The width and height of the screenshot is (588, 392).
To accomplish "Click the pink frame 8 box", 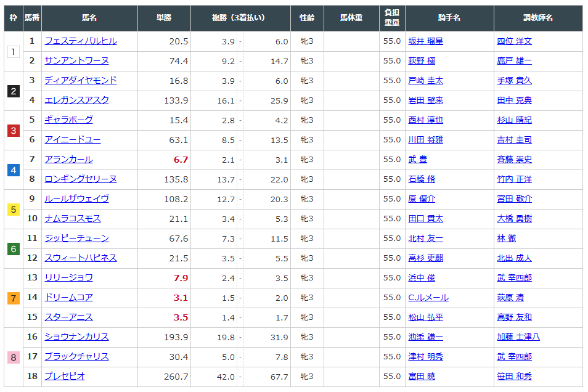I will pos(14,357).
